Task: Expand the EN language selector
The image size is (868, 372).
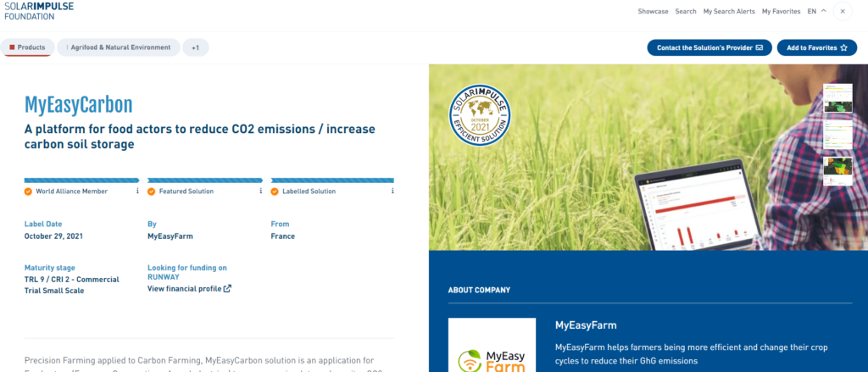Action: click(816, 11)
